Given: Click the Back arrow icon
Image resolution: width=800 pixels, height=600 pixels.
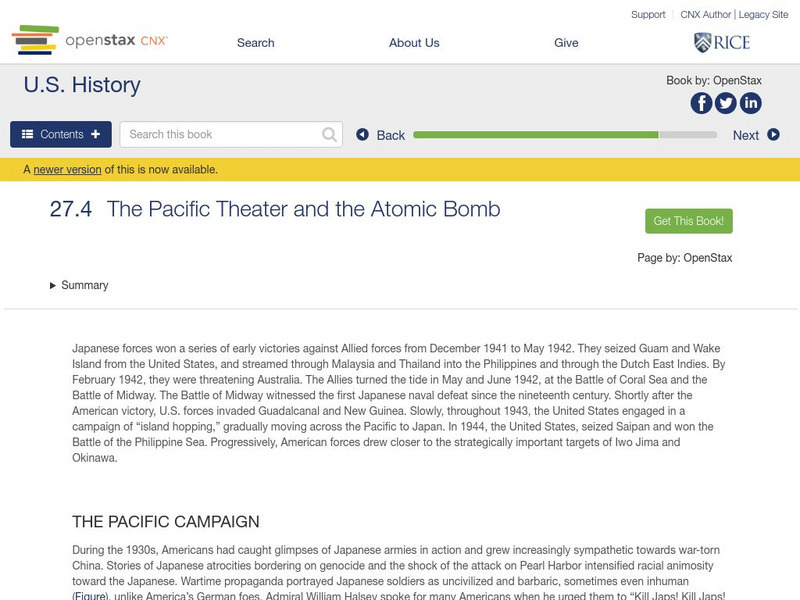Looking at the screenshot, I should coord(362,135).
